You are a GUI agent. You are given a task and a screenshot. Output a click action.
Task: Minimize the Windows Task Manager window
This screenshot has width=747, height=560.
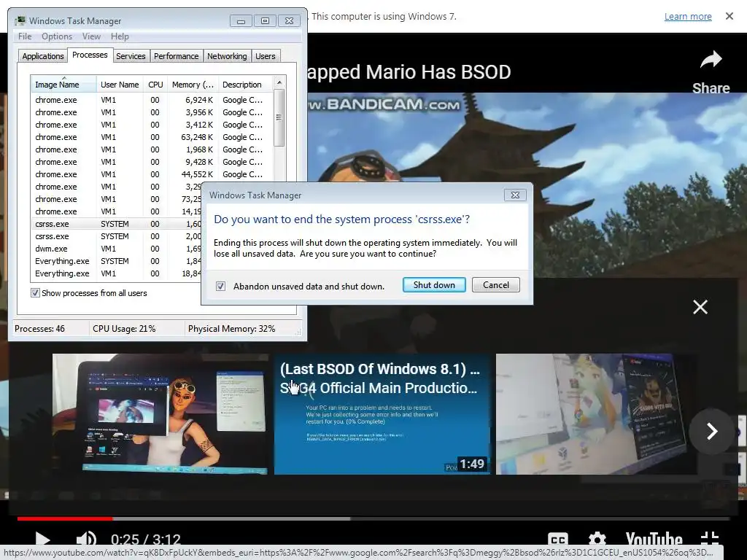click(x=241, y=21)
